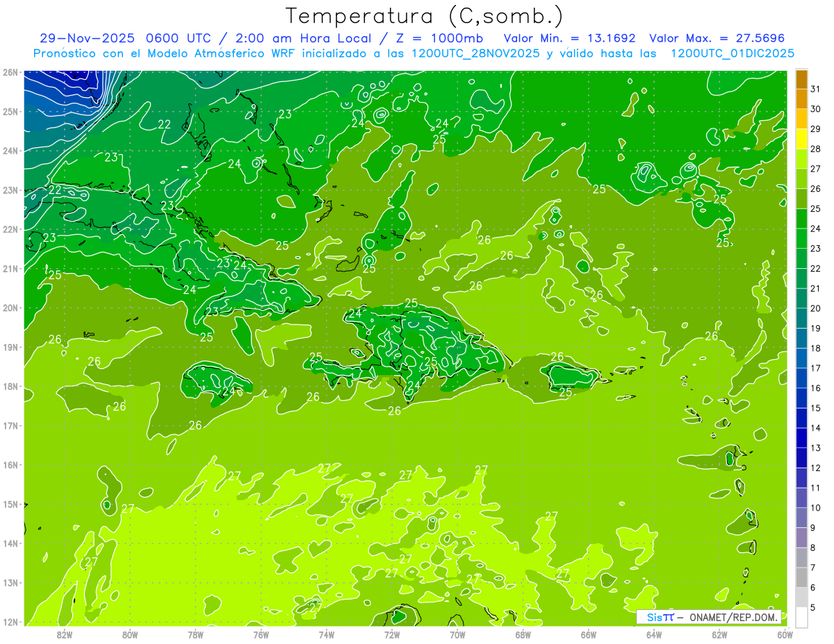Click the '80W' longitude label
The image size is (834, 644).
point(129,634)
